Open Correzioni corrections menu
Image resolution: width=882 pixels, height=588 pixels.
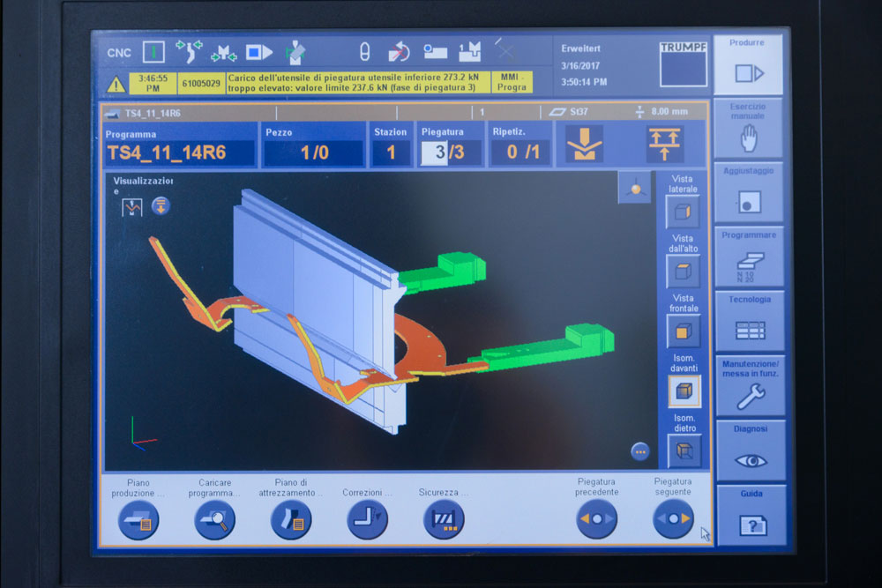point(367,520)
